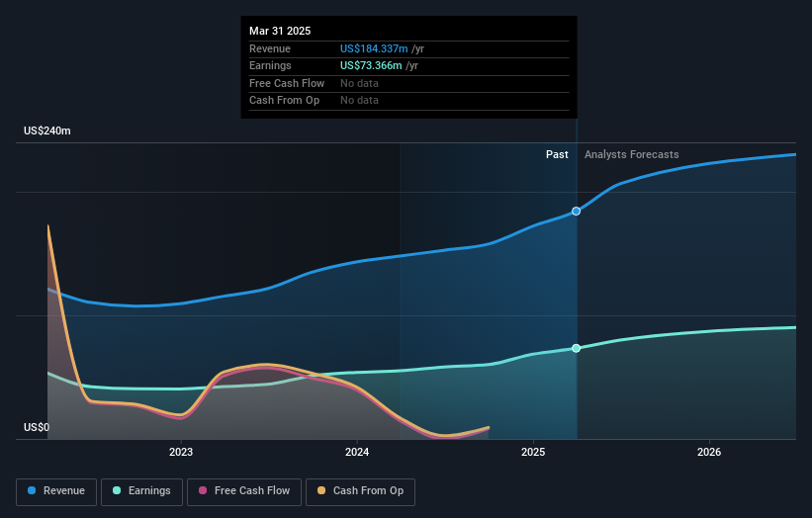Image resolution: width=812 pixels, height=518 pixels.
Task: Click the US$184.337m revenue value in the tooltip
Action: tap(374, 48)
